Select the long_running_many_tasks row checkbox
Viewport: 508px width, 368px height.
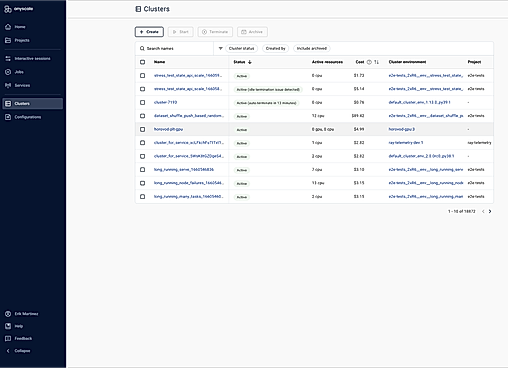point(143,197)
